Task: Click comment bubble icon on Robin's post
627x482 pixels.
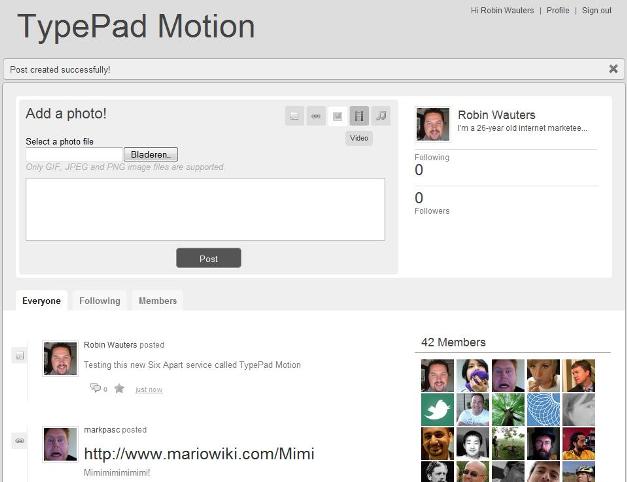Action: pyautogui.click(x=96, y=388)
